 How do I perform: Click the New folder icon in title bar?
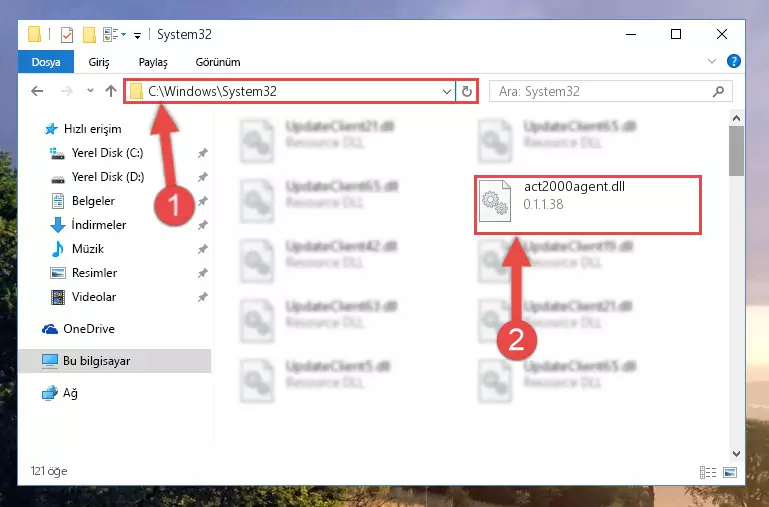click(89, 34)
